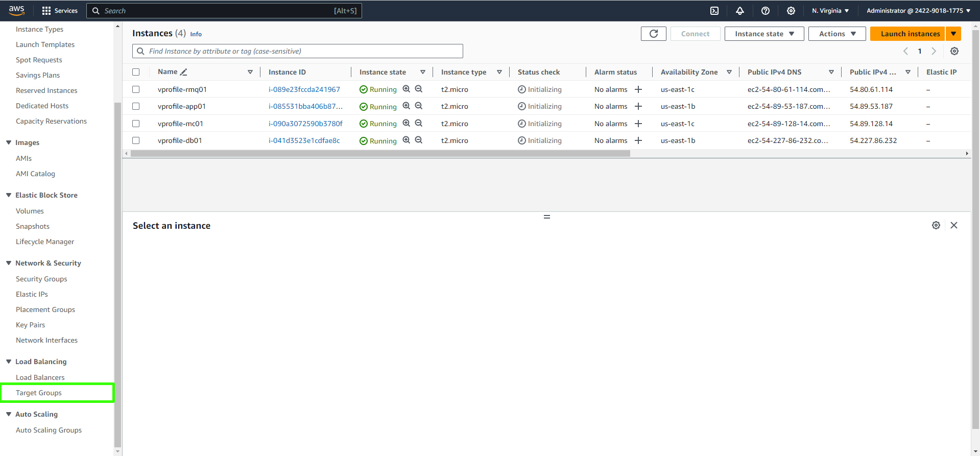Add alarm plus icon for vprofile-db01
Viewport: 980px width, 456px height.
click(638, 140)
